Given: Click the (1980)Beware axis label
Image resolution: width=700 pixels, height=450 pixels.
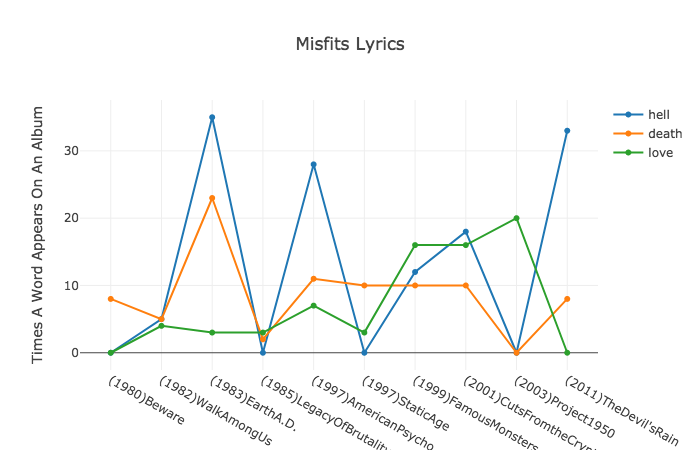Looking at the screenshot, I should coord(146,400).
